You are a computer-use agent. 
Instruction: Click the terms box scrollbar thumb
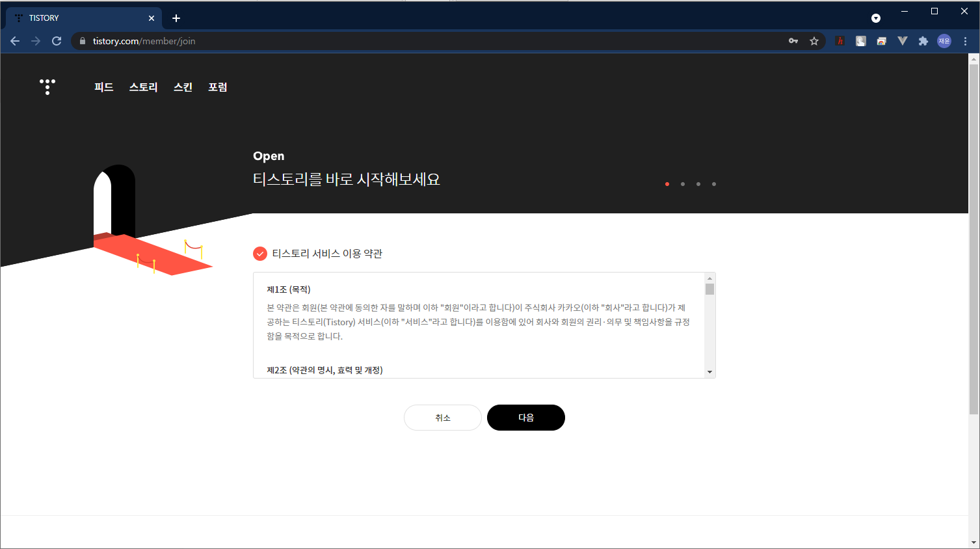[x=710, y=289]
